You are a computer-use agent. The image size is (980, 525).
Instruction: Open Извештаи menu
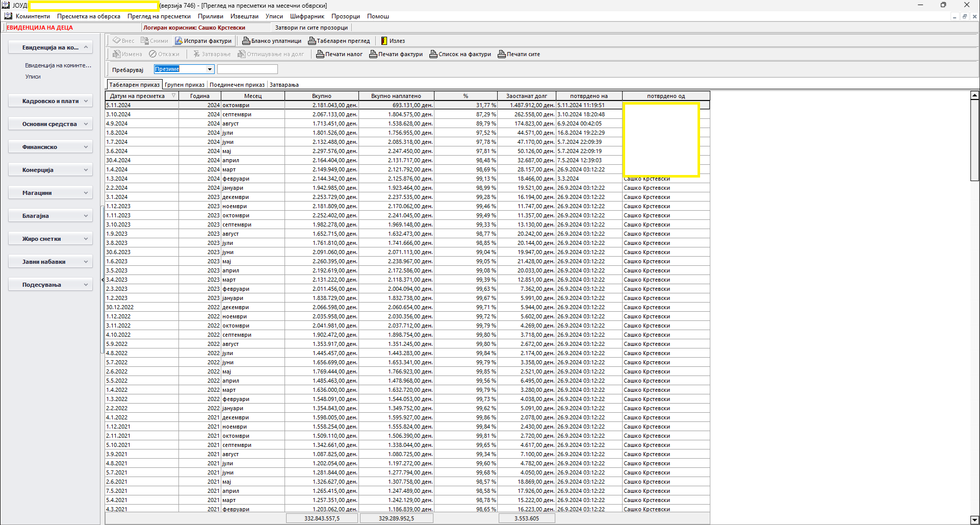coord(244,16)
